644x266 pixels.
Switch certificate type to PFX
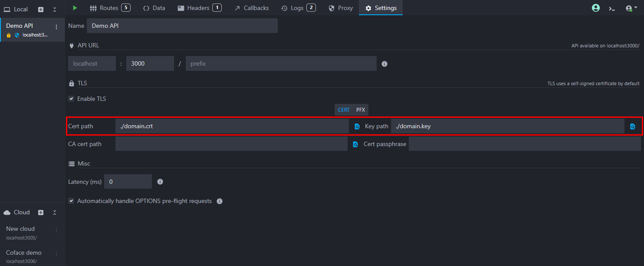point(361,110)
